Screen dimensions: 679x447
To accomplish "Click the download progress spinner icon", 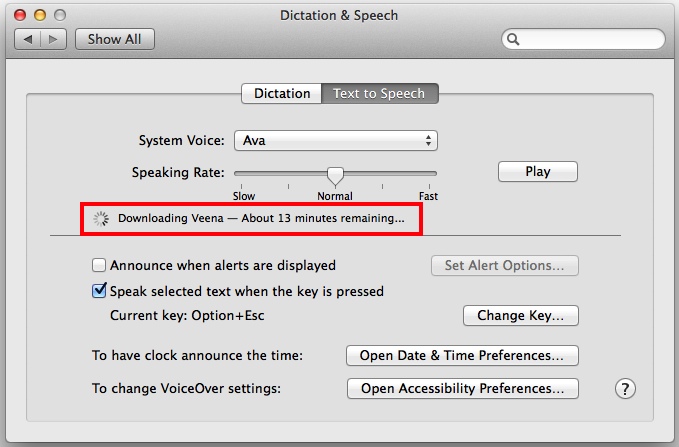I will 101,219.
